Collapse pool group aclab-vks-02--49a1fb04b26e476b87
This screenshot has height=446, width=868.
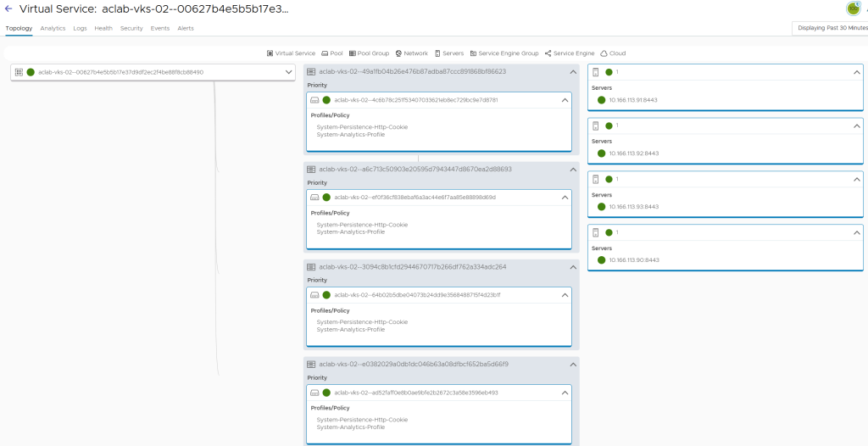[x=572, y=72]
